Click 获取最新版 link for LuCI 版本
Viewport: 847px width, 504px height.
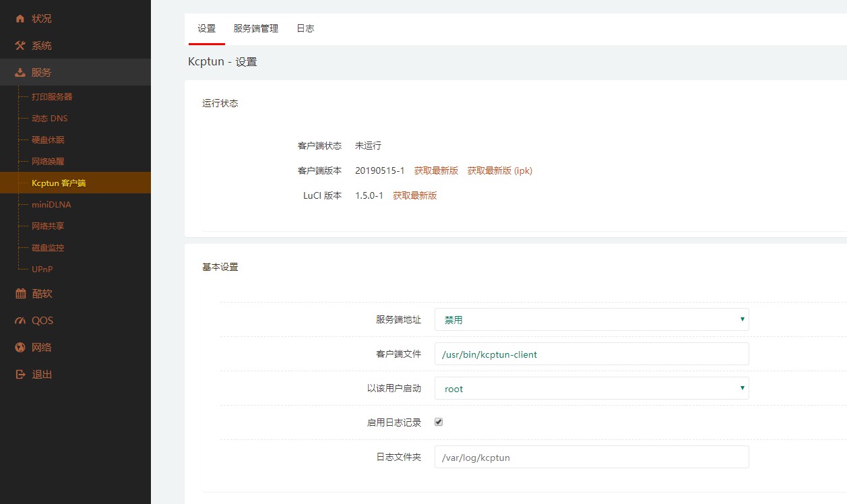click(x=415, y=195)
